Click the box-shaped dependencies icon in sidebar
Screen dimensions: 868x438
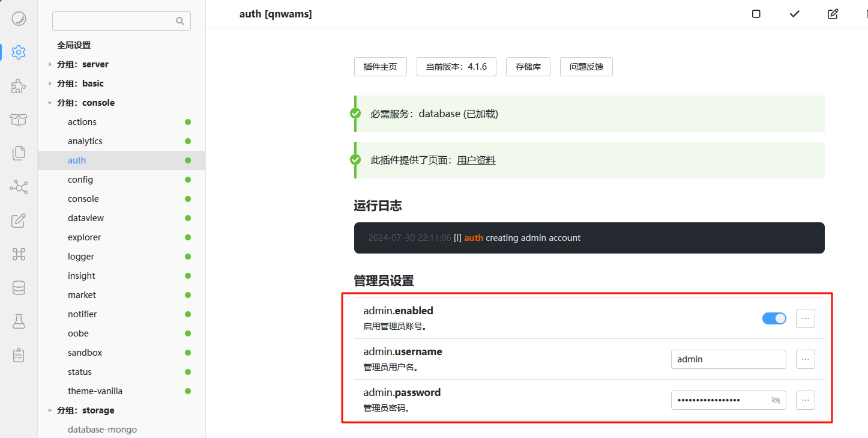[19, 120]
